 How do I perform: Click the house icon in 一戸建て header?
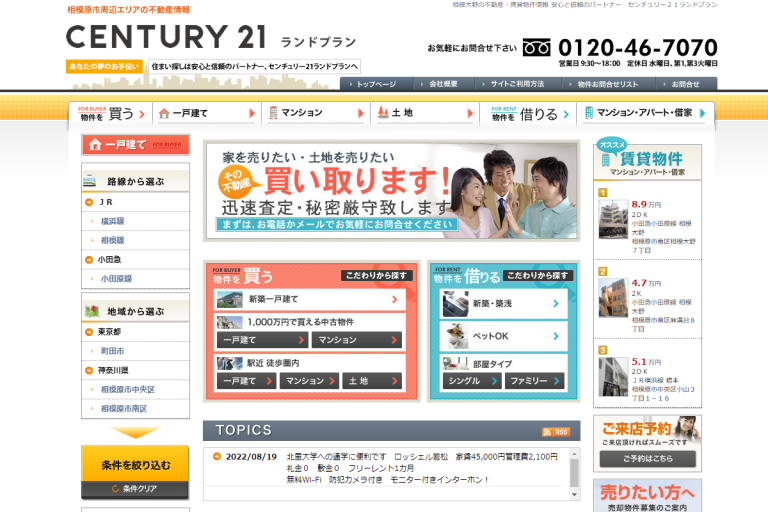coord(95,145)
